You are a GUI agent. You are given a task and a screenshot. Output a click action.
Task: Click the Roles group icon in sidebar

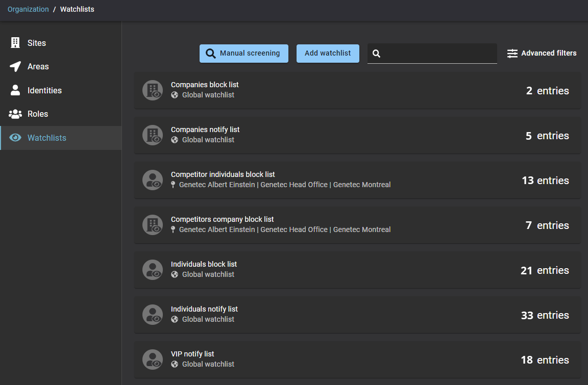15,114
